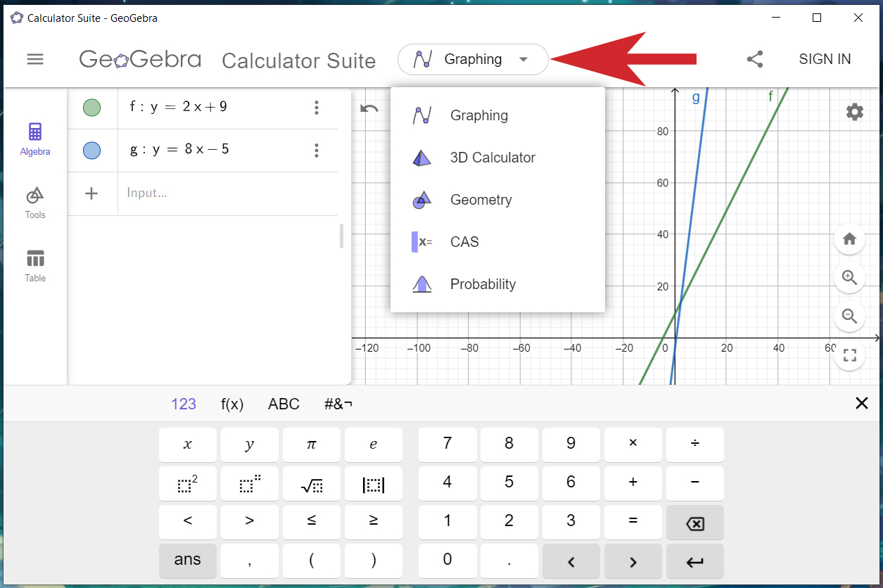Click the algebra panel scrollbar handle
883x588 pixels.
coord(342,236)
